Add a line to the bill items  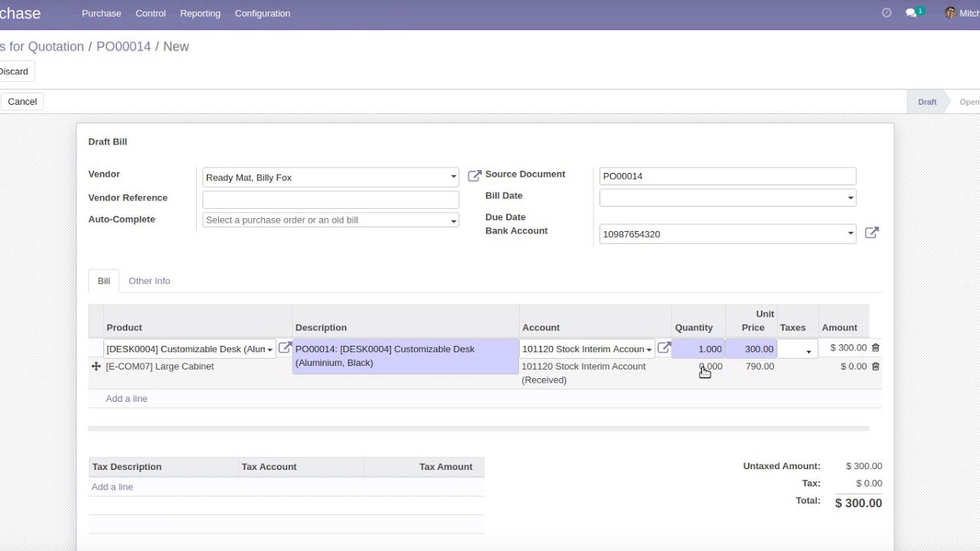(126, 399)
